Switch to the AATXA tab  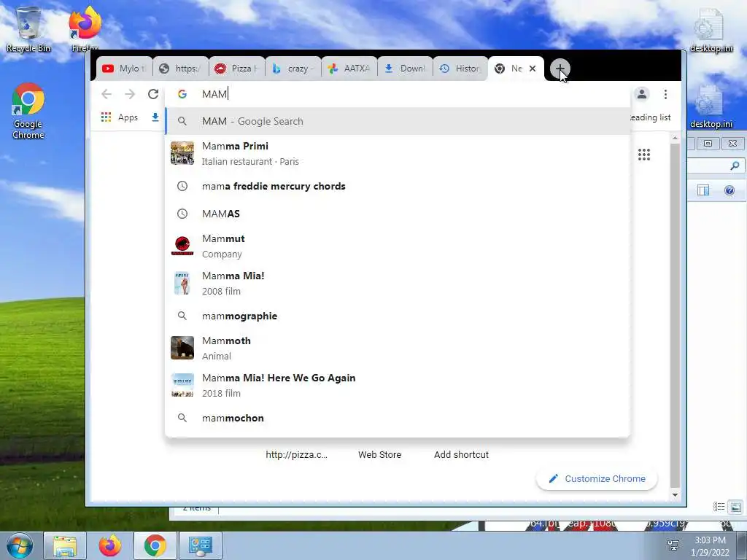pos(349,69)
